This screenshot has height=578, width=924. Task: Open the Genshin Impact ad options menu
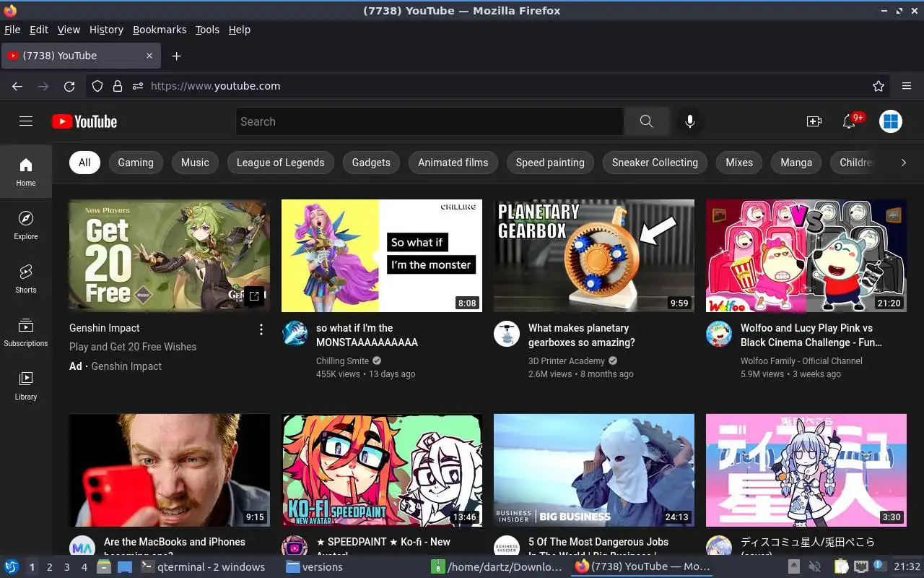tap(261, 329)
